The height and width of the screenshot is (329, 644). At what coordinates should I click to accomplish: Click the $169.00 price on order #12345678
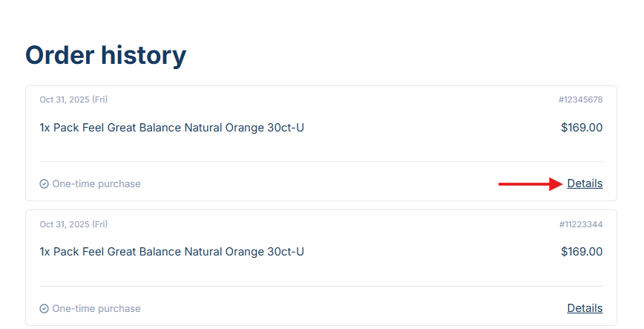coord(582,128)
